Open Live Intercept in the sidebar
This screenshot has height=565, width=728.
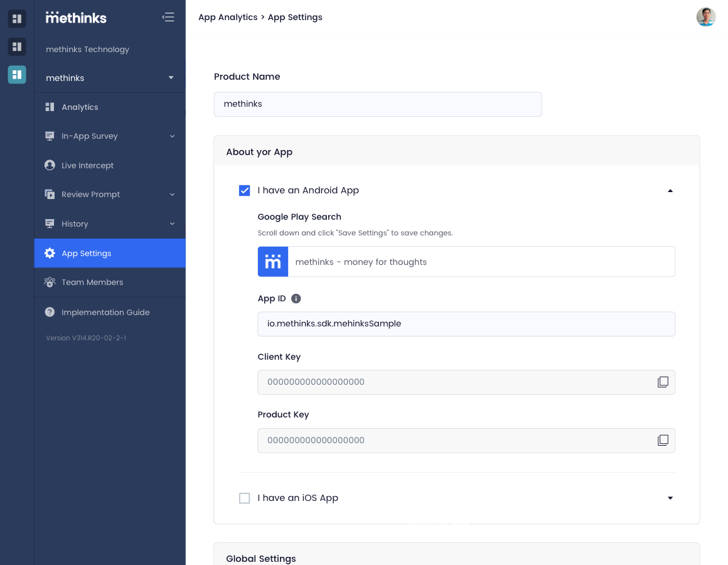point(110,165)
